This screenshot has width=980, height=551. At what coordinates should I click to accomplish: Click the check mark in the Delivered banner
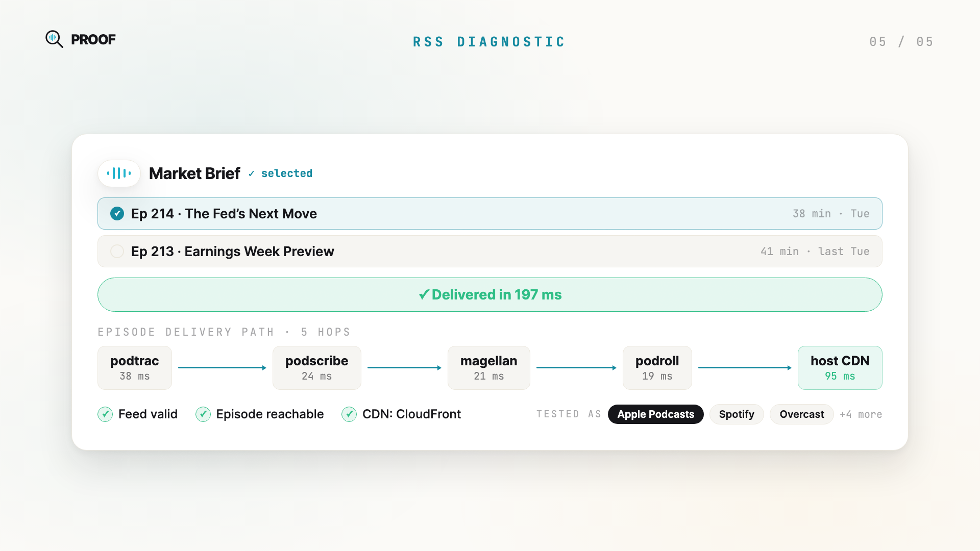(424, 295)
